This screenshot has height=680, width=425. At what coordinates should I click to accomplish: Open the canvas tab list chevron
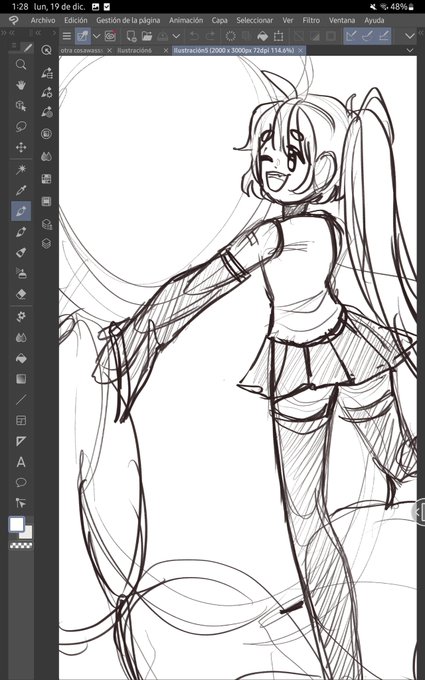point(410,51)
